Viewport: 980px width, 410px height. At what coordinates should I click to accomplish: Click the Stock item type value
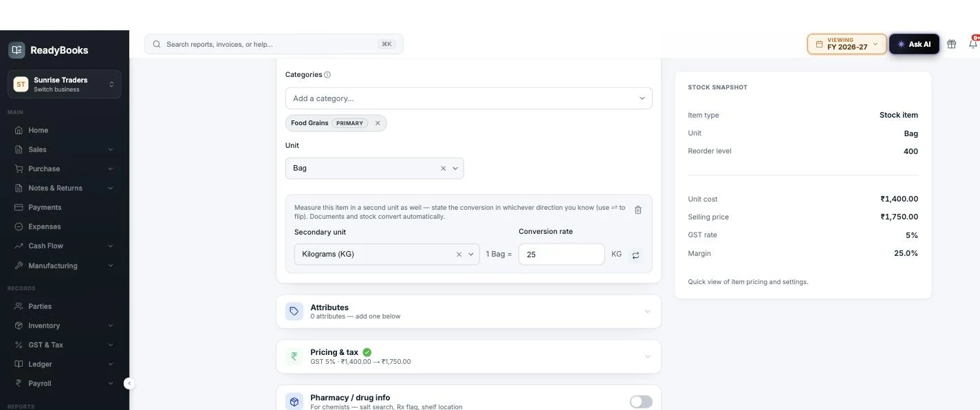click(x=899, y=115)
